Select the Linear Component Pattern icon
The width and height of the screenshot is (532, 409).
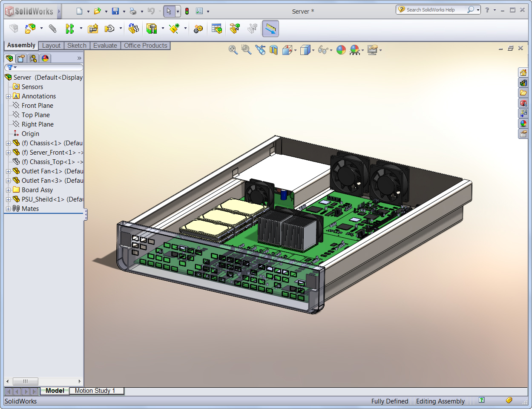coord(69,29)
